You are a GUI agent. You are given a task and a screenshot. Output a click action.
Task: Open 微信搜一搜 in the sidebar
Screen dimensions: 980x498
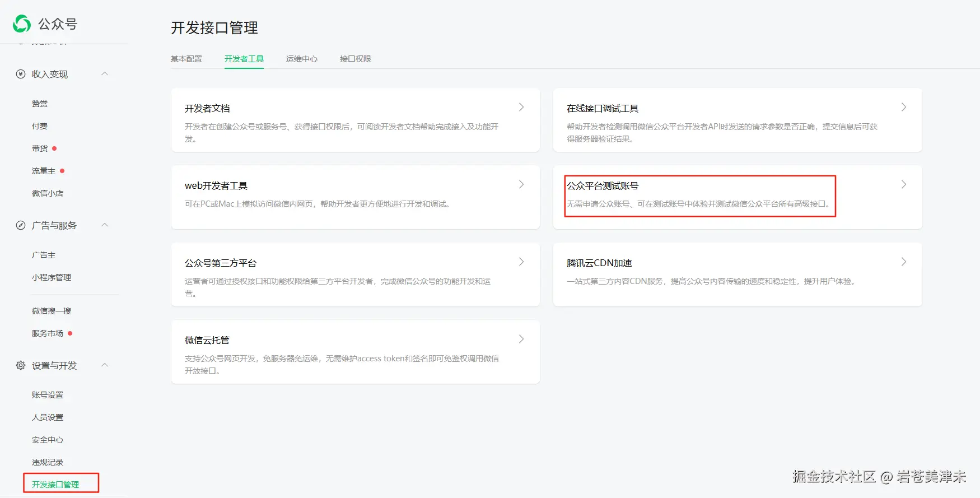[x=52, y=311]
